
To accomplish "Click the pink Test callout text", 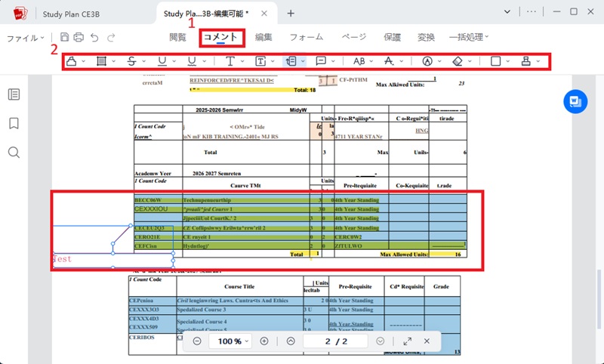I will [62, 259].
